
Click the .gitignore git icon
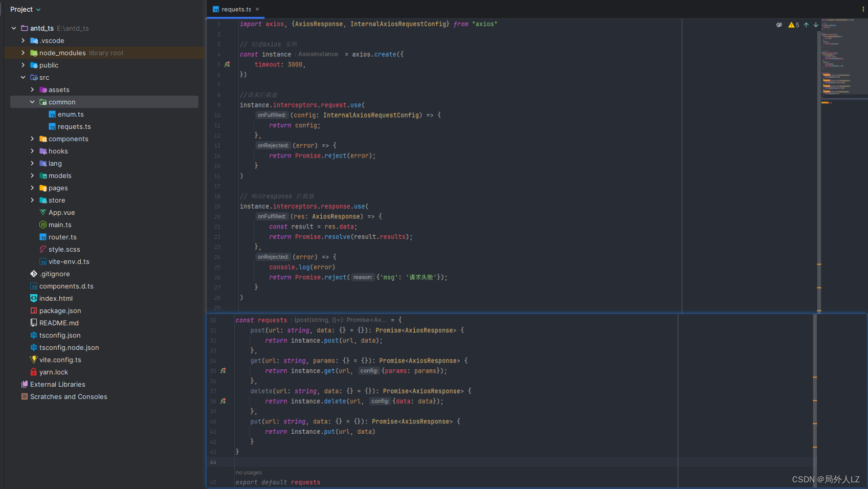34,274
